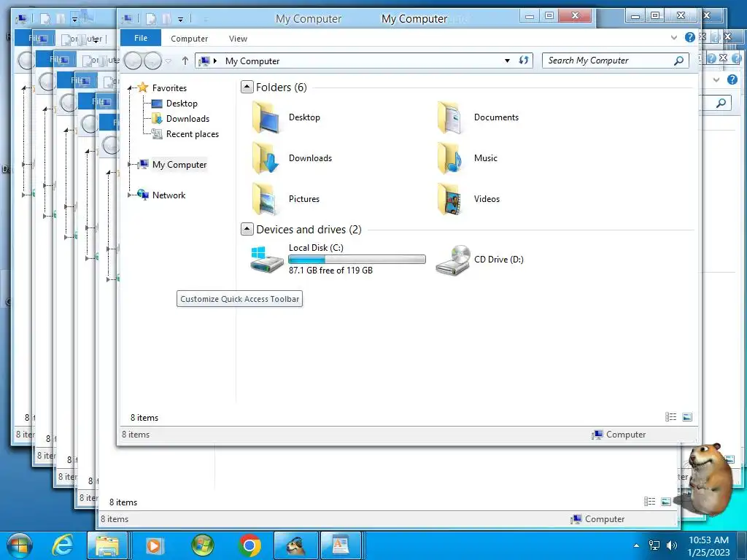The image size is (747, 560).
Task: Open the recent locations dropdown next to the Forward button
Action: point(169,61)
